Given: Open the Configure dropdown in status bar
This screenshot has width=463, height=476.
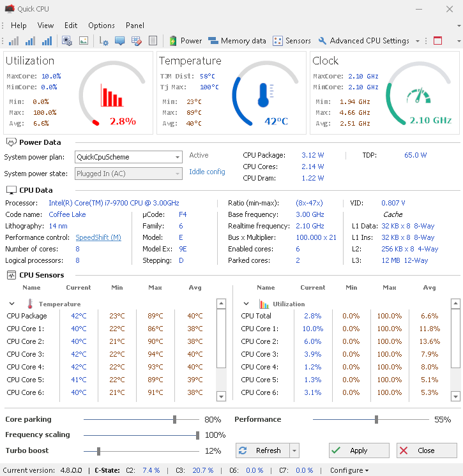Looking at the screenshot, I should (349, 470).
